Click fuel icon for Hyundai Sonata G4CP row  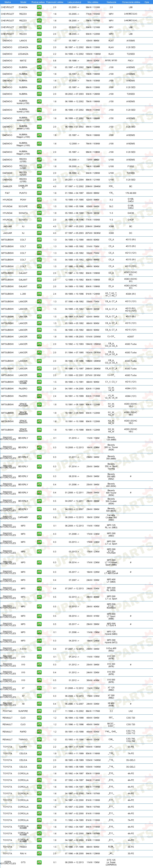pos(39,220)
